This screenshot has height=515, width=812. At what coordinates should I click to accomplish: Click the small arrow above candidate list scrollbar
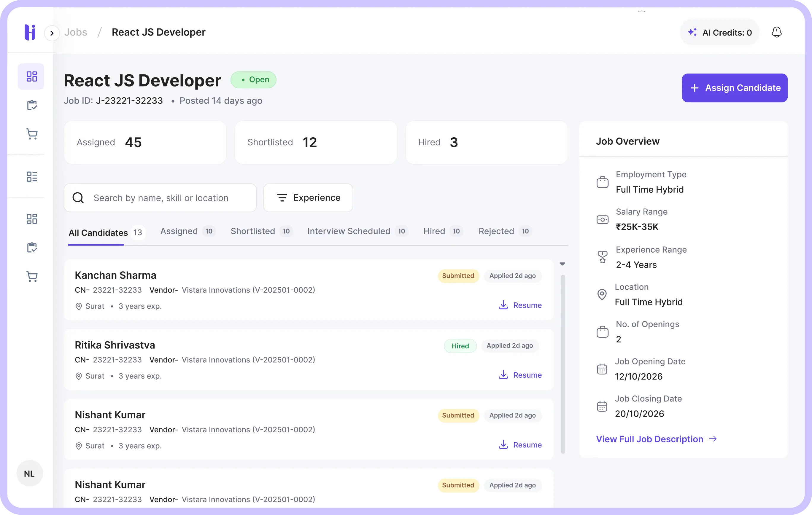point(562,264)
